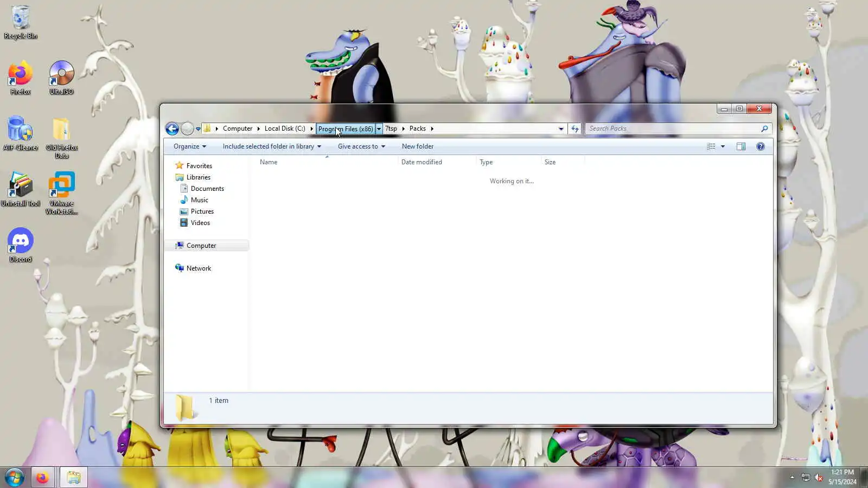The height and width of the screenshot is (488, 868).
Task: Select Computer in the address breadcrumb
Action: 238,129
